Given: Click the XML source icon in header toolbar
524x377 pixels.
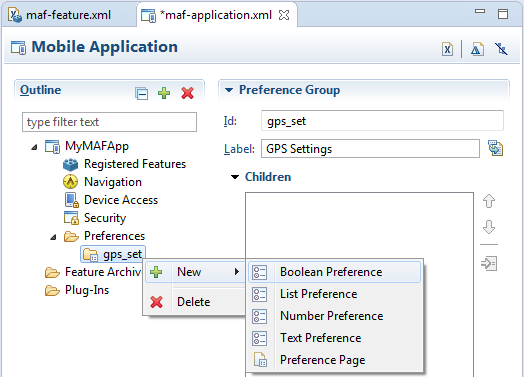Looking at the screenshot, I should click(x=447, y=49).
